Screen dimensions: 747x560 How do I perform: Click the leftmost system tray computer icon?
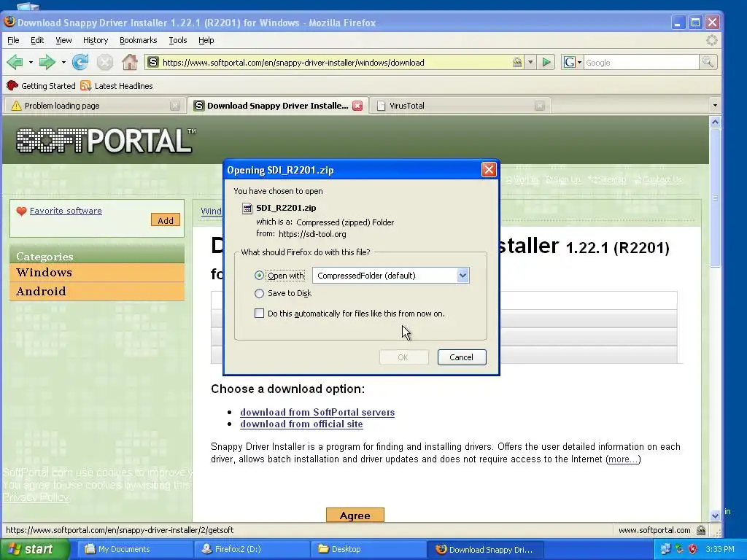pyautogui.click(x=665, y=549)
